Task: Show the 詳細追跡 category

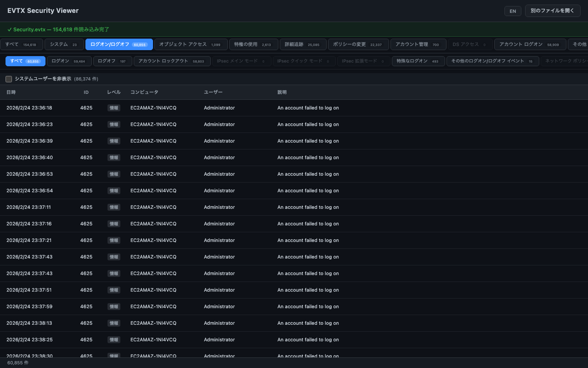Action: pos(303,44)
